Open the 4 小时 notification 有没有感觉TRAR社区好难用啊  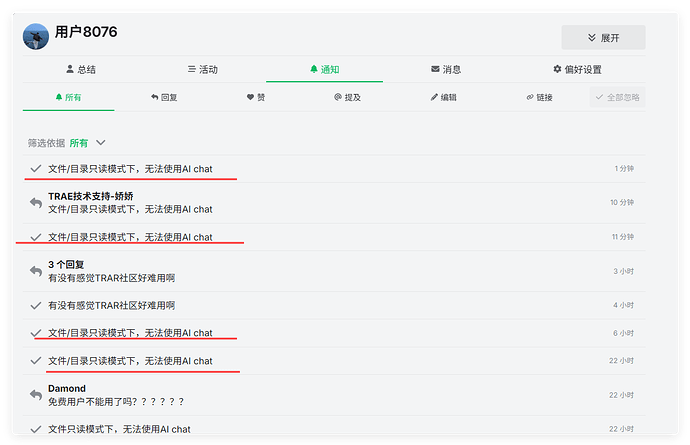[x=334, y=305]
